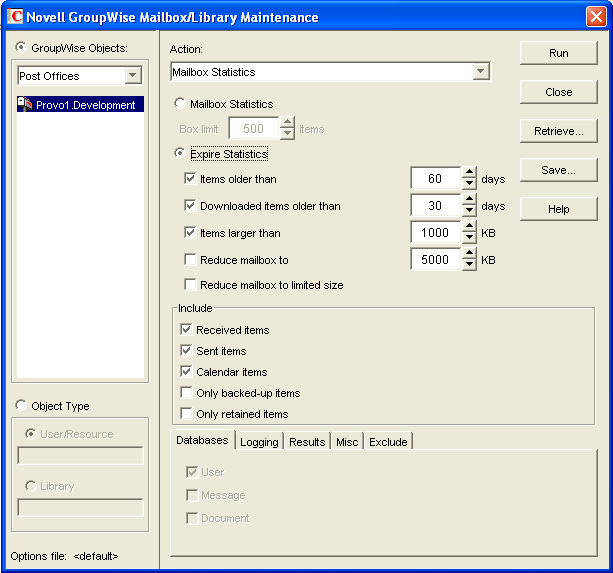Image resolution: width=613 pixels, height=573 pixels.
Task: Close the Mailbox/Library Maintenance window
Action: (x=596, y=17)
